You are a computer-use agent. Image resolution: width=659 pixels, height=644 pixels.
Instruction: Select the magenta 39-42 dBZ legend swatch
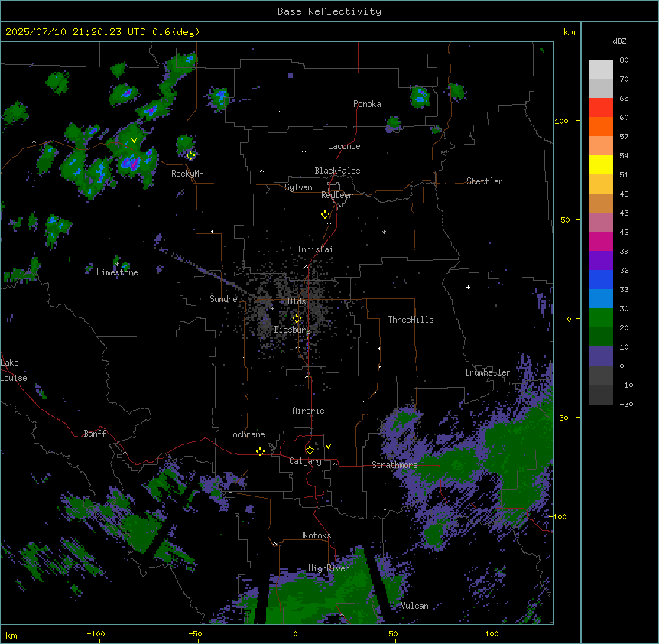tap(601, 241)
